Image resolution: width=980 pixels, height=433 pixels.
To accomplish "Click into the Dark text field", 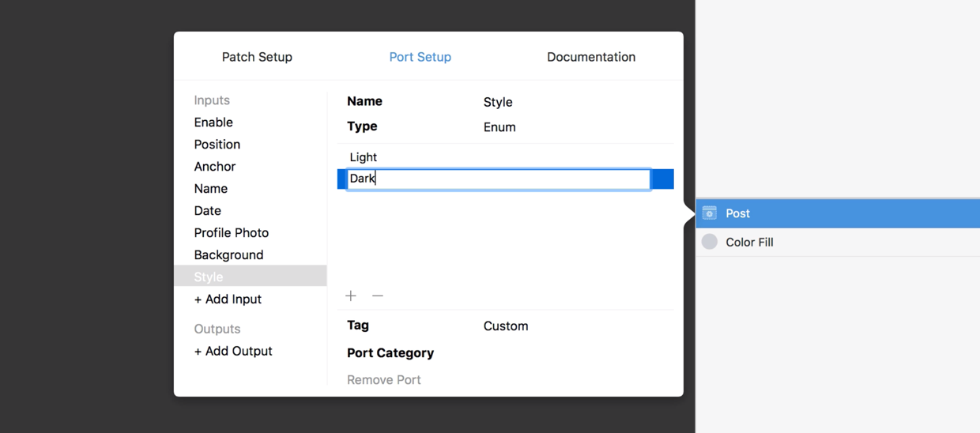I will [x=499, y=179].
